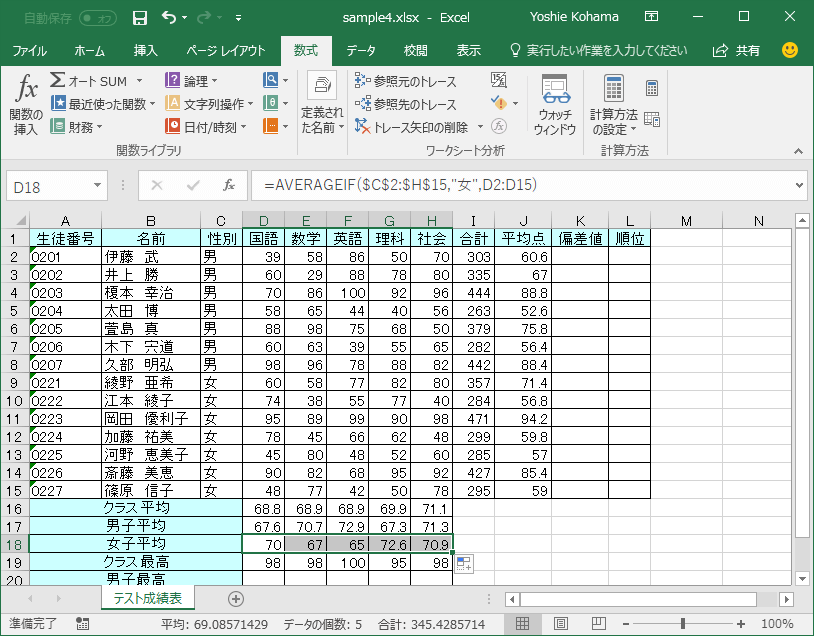Click the zoom slider handle
Image resolution: width=814 pixels, height=636 pixels.
pos(683,624)
